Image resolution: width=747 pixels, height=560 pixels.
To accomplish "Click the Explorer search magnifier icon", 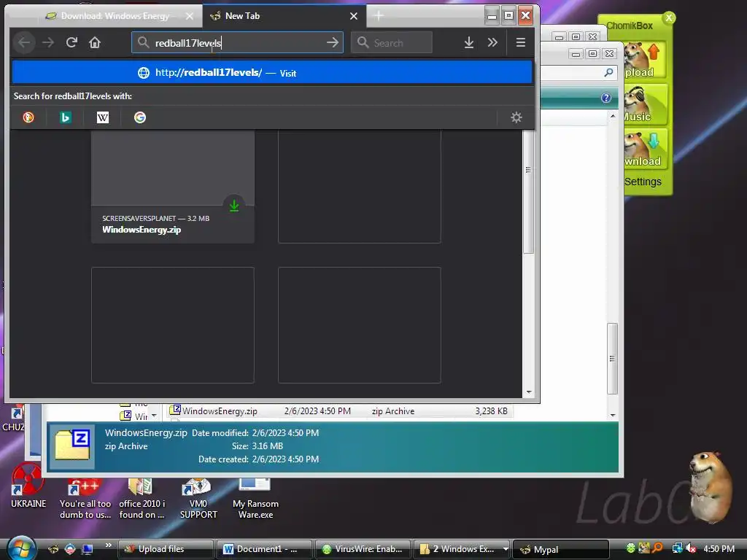I will (x=608, y=72).
